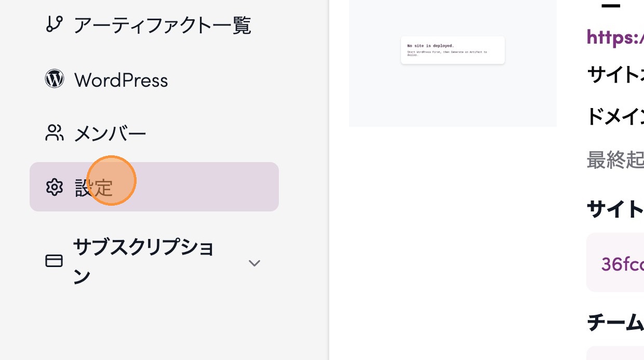
Task: Open the アーティファクト一覧 sidebar label
Action: 162,25
